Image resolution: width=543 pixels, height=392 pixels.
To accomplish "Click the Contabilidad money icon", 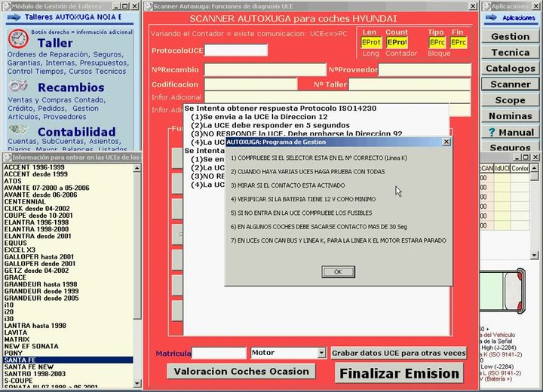I will pyautogui.click(x=18, y=130).
